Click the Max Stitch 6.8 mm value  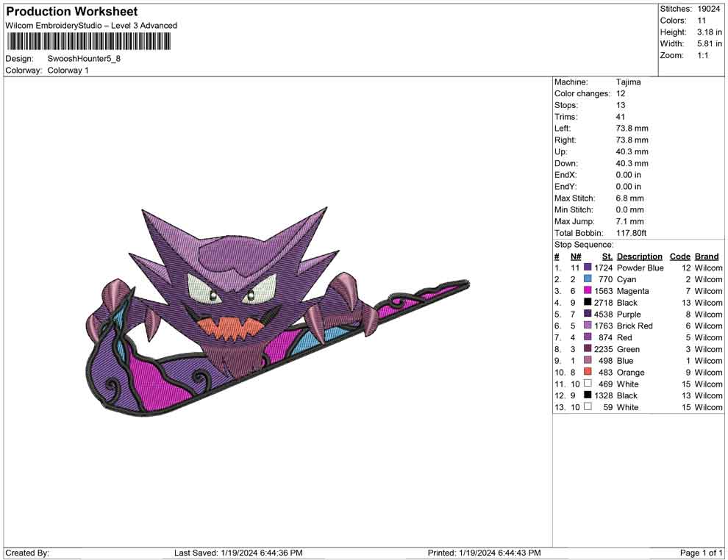point(629,198)
